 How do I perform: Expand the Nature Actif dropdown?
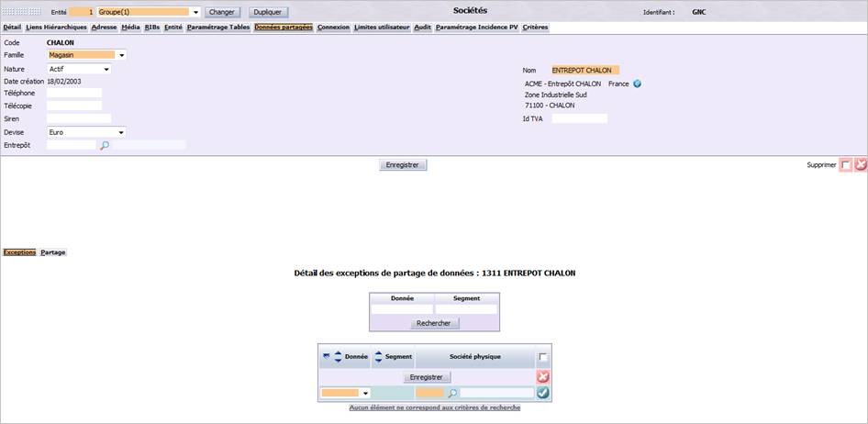coord(106,69)
